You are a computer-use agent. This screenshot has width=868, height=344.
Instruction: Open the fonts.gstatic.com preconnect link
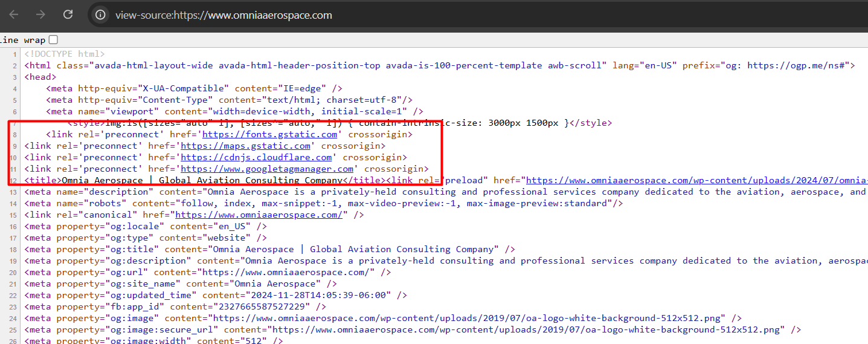(x=269, y=134)
